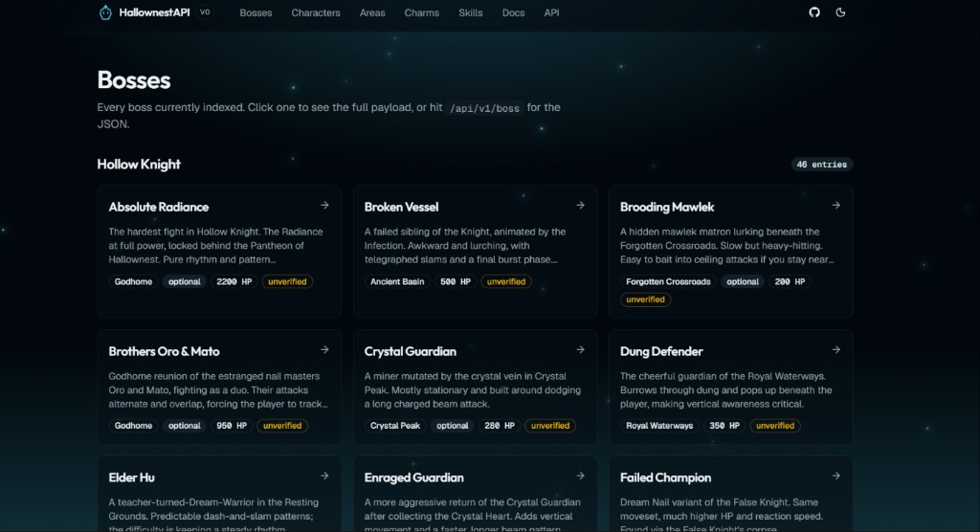Click unverified tag on Broken Vessel
Image resolution: width=980 pixels, height=532 pixels.
tap(506, 282)
